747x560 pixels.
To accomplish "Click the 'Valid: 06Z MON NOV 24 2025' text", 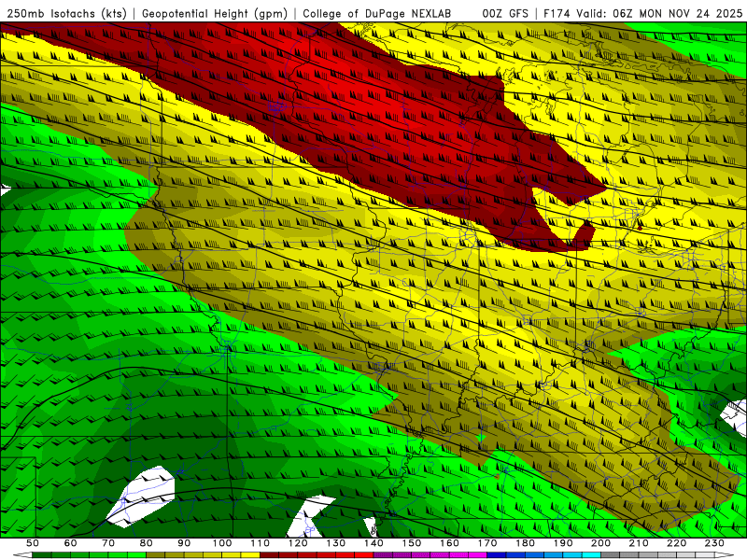I will (659, 14).
